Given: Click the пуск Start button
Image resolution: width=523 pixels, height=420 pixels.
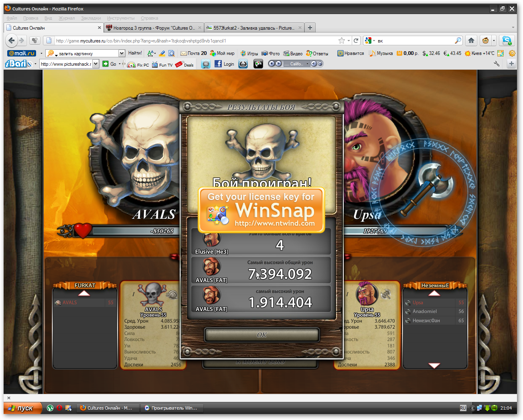Looking at the screenshot, I should tap(22, 408).
